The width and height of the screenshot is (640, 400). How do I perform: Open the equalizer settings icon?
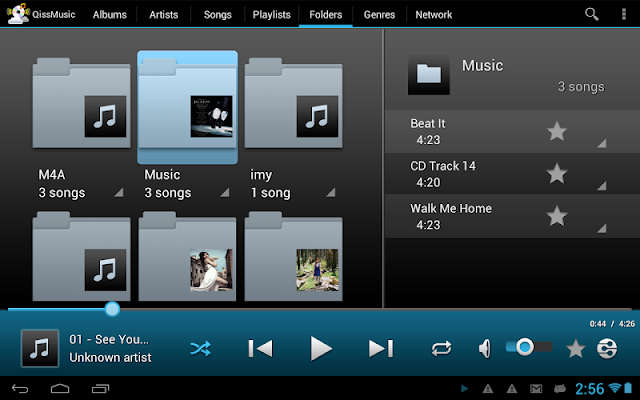coord(607,349)
